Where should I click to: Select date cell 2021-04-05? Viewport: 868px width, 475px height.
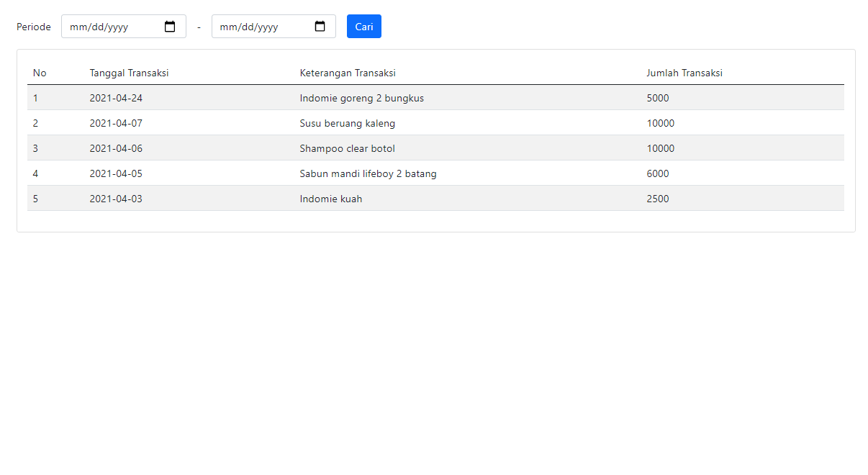[x=116, y=173]
